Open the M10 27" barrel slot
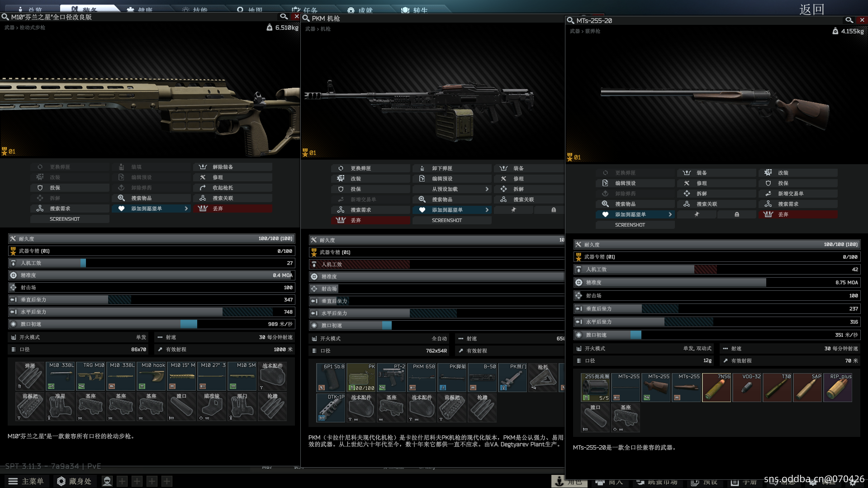 click(212, 376)
